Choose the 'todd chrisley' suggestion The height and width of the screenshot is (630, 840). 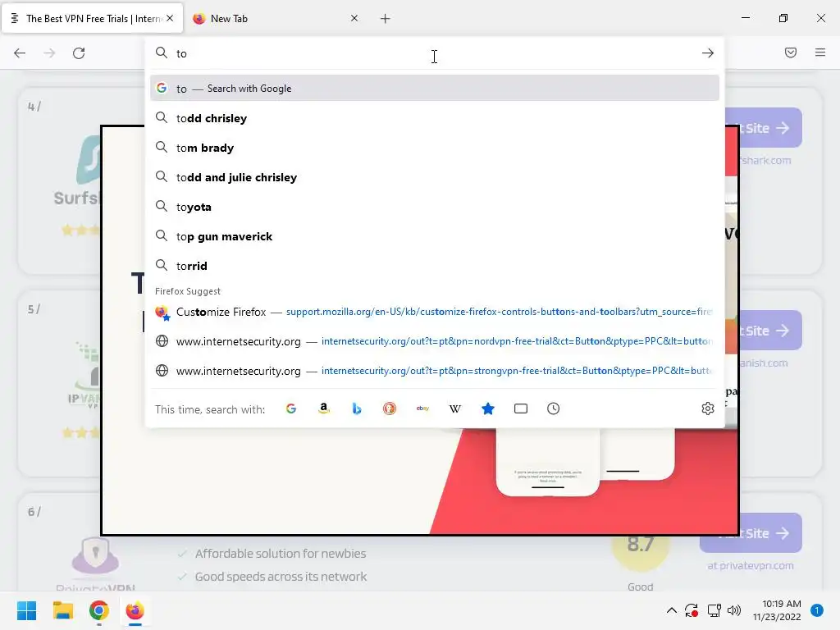tap(435, 118)
